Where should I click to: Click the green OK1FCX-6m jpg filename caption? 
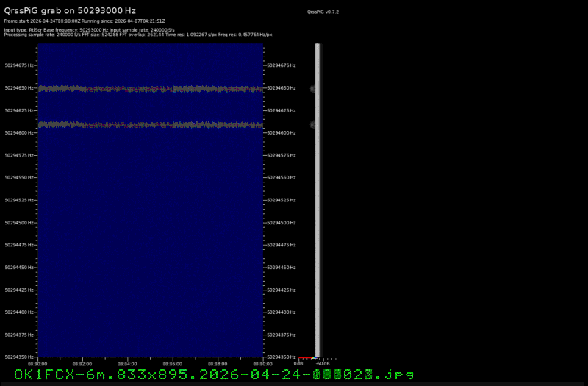214,375
